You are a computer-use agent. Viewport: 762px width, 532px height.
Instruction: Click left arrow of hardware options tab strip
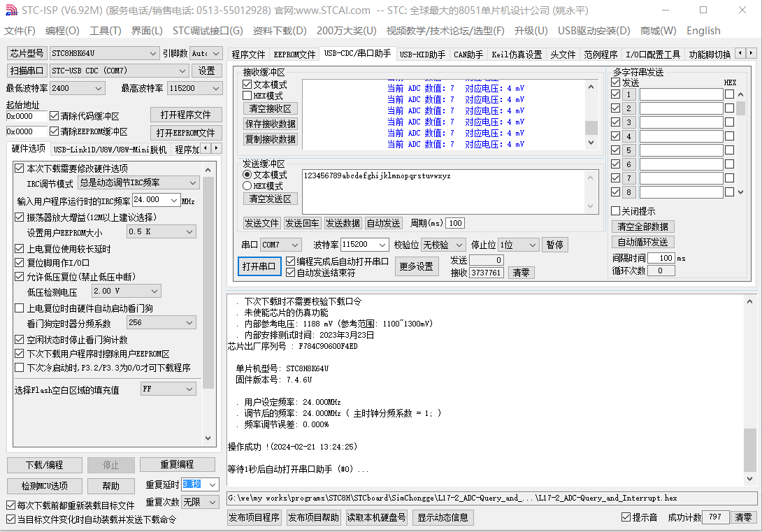tap(206, 148)
